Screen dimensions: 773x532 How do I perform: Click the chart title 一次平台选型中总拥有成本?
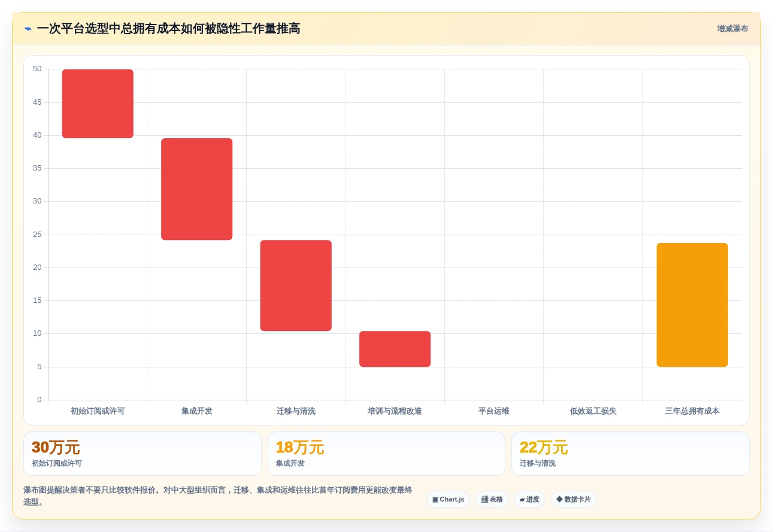tap(168, 29)
